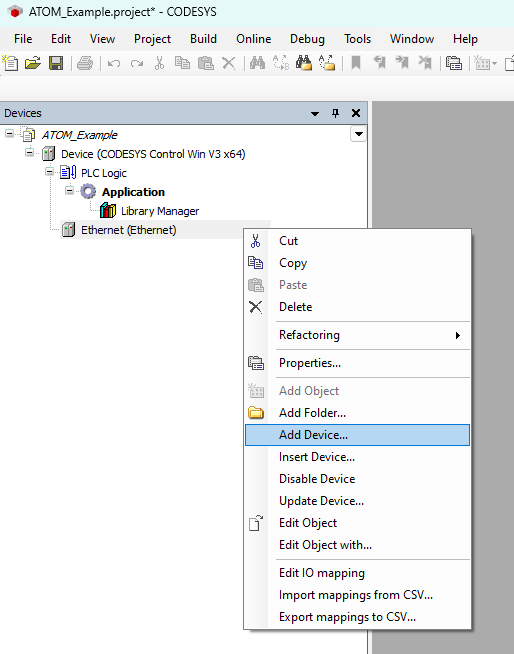The height and width of the screenshot is (654, 514).
Task: Click the Delete X toolbar icon
Action: click(229, 63)
